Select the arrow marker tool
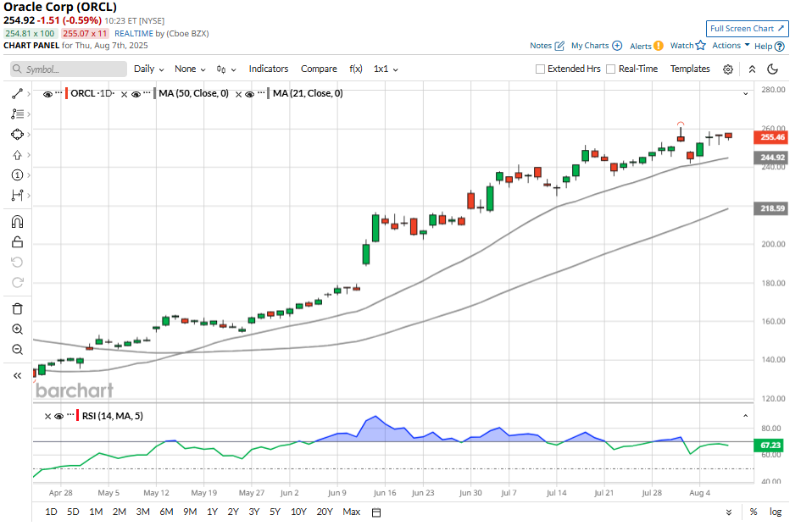812x526 pixels. point(17,155)
